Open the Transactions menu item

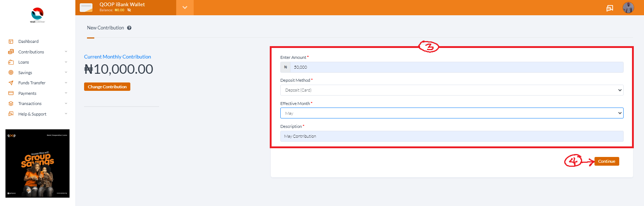tap(30, 104)
